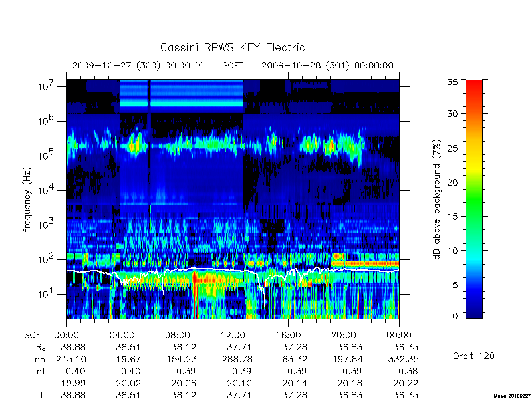The height and width of the screenshot is (399, 532).
Task: Click the frequency tick label 10^2
Action: click(x=47, y=260)
